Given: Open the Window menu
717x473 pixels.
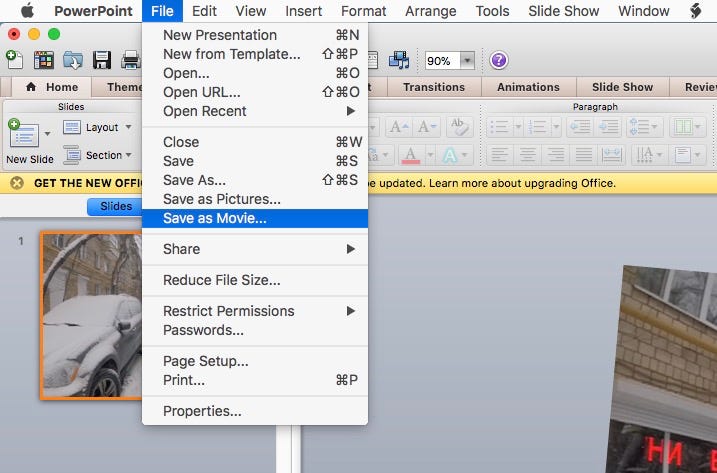Looking at the screenshot, I should [x=643, y=11].
